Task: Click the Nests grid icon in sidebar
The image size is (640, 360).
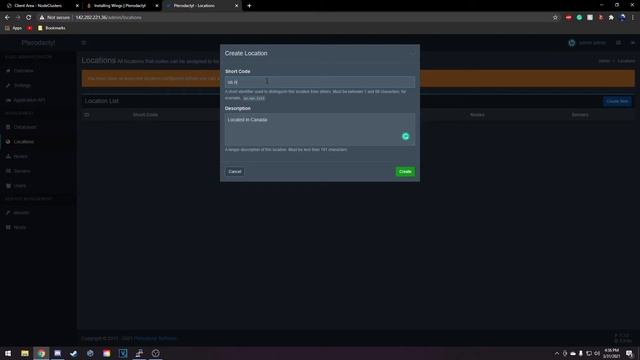Action: [x=8, y=227]
